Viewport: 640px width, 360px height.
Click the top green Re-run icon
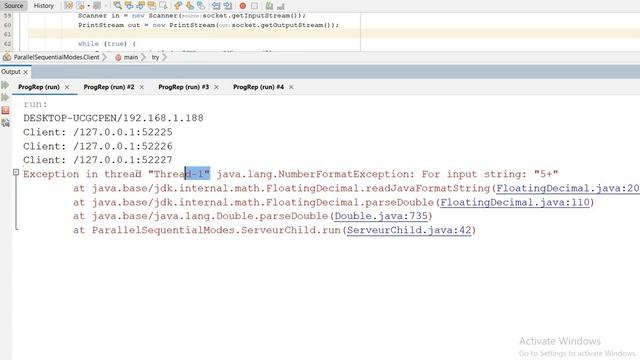pyautogui.click(x=5, y=85)
